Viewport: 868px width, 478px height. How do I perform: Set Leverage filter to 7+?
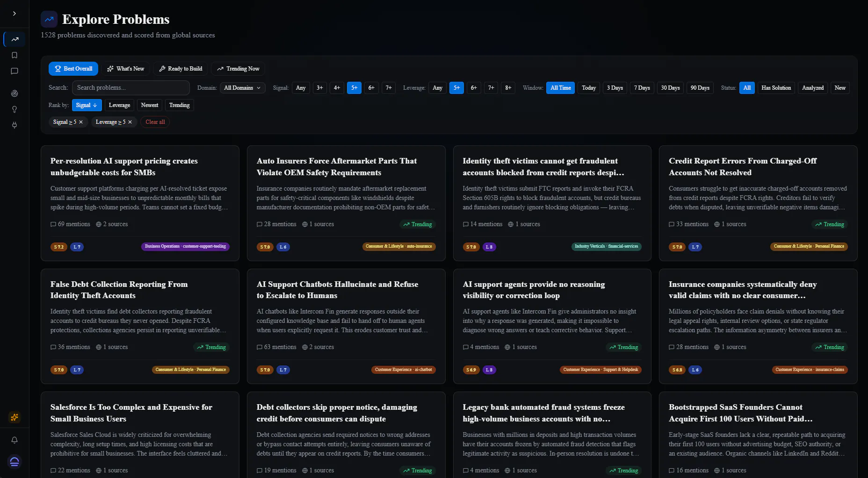(x=491, y=88)
